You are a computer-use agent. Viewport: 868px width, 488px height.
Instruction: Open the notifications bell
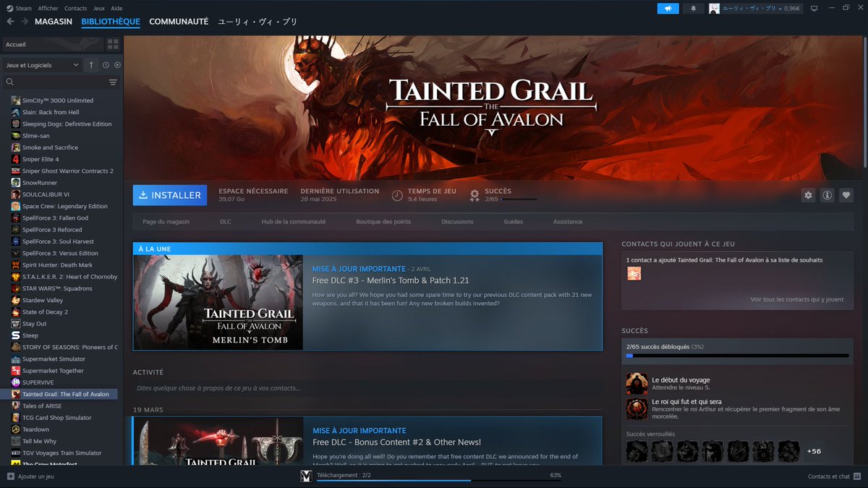tap(693, 8)
